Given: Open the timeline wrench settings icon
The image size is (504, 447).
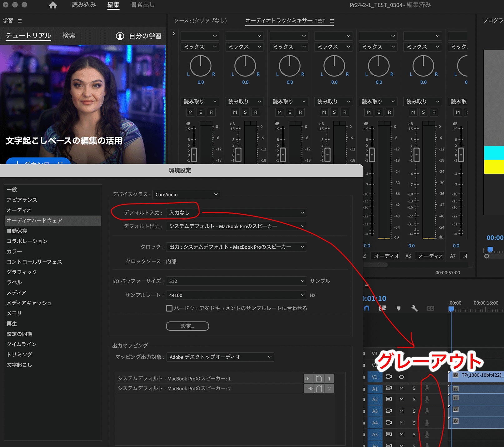Looking at the screenshot, I should click(414, 308).
